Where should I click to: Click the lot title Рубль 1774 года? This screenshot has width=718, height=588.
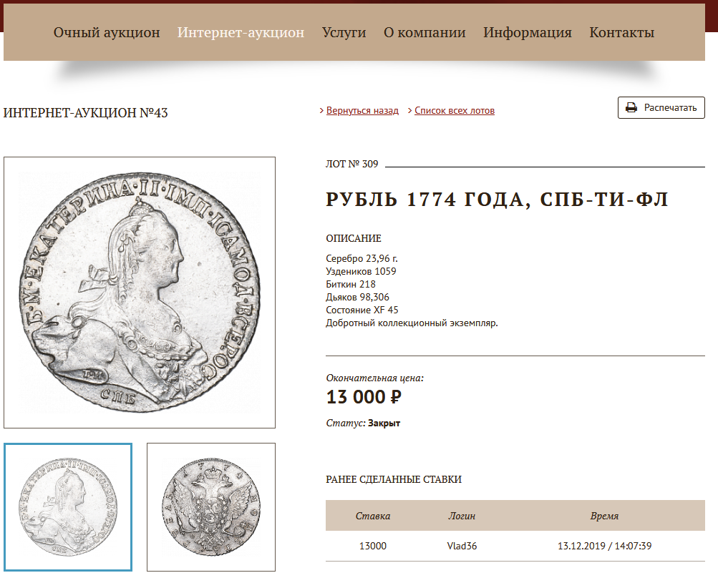(x=497, y=200)
